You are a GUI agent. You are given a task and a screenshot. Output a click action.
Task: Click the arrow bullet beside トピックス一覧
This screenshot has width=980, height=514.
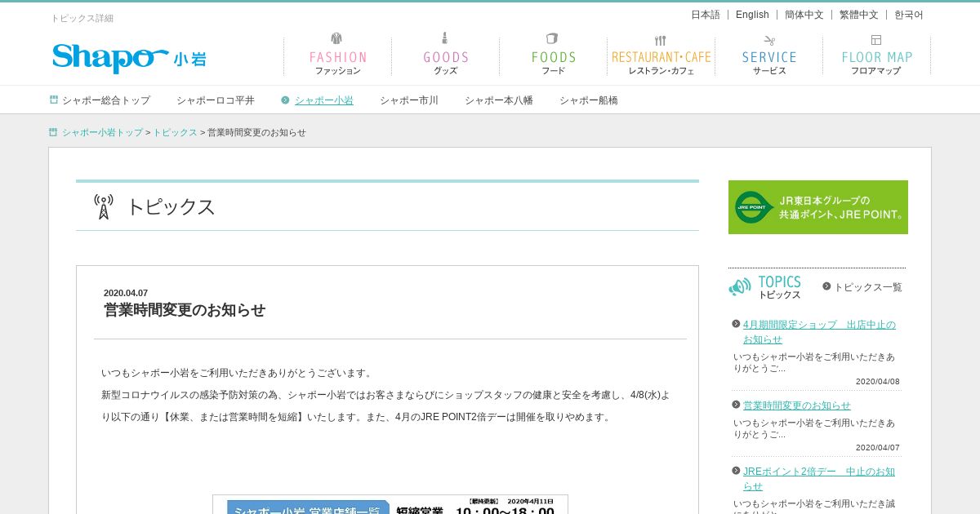pos(826,286)
